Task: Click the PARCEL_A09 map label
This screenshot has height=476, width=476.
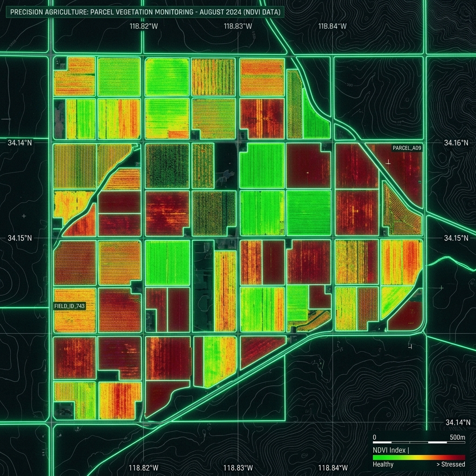Action: 407,148
